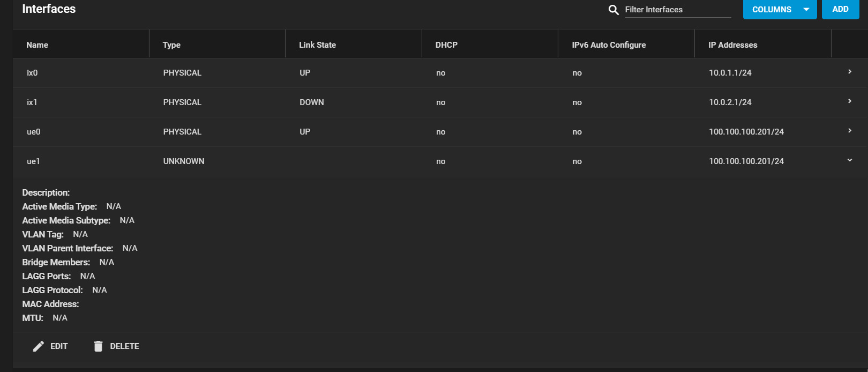Sort by the DHCP column header

[446, 45]
